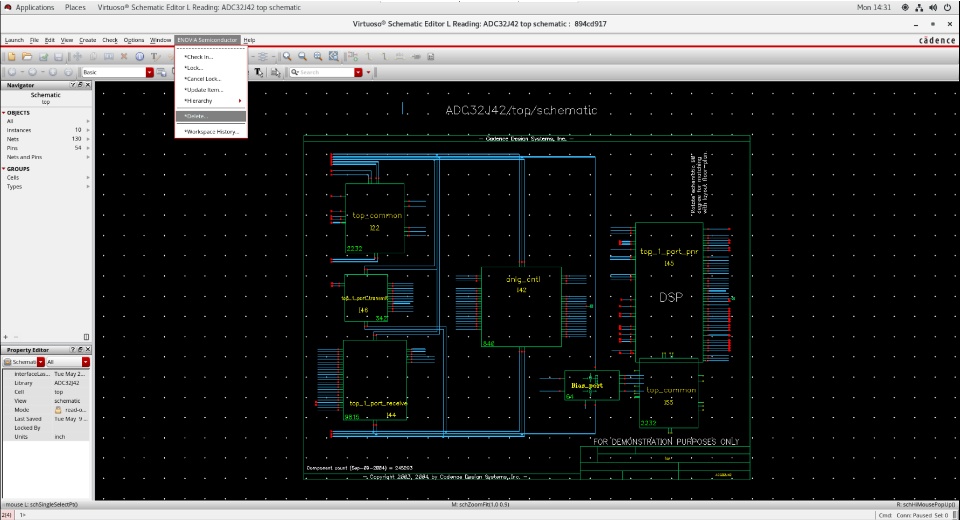Viewport: 960px width, 520px height.
Task: Choose Lock from ENOVIA menu
Action: point(211,68)
